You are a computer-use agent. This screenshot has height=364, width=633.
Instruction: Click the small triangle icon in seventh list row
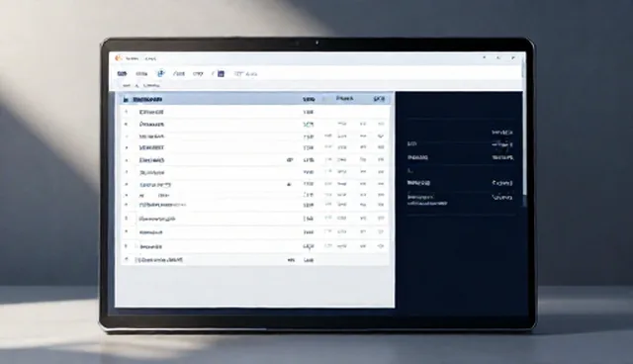point(289,184)
